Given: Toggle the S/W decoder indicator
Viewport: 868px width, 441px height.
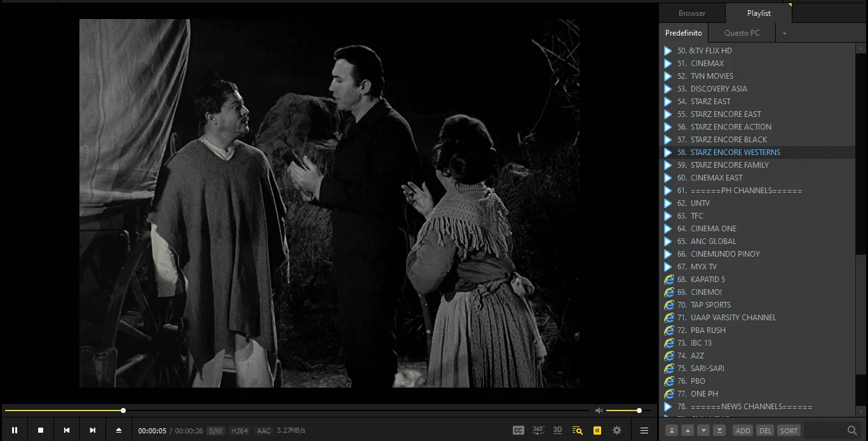Looking at the screenshot, I should pos(216,431).
